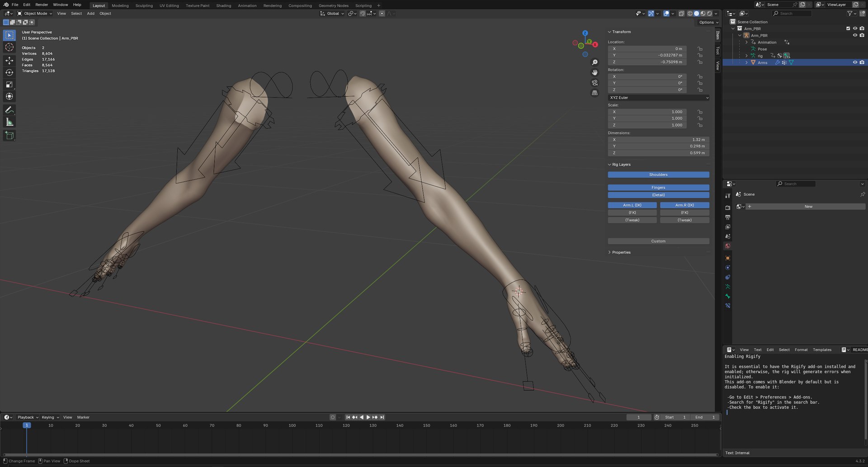Open viewport Options button

click(x=708, y=22)
